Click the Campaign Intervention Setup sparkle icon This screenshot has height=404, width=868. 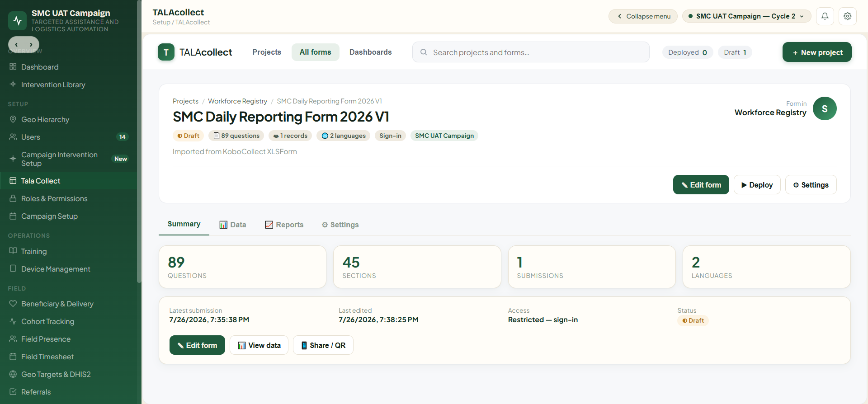(13, 159)
